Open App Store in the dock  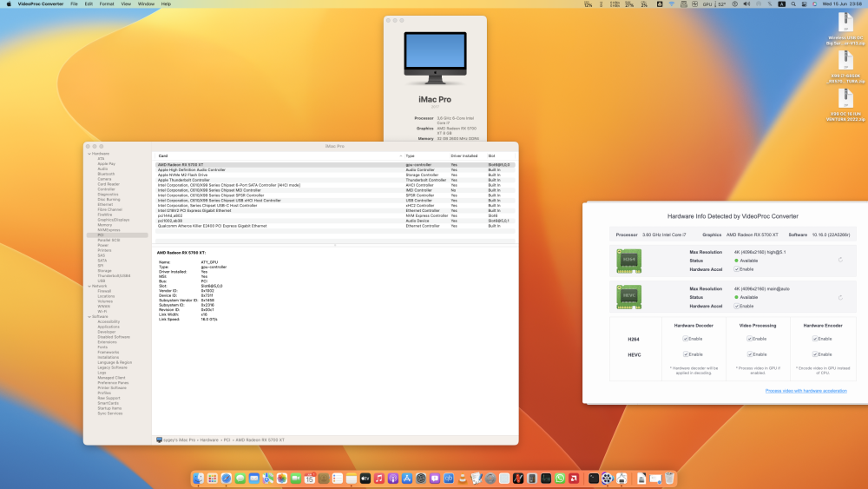coord(407,479)
